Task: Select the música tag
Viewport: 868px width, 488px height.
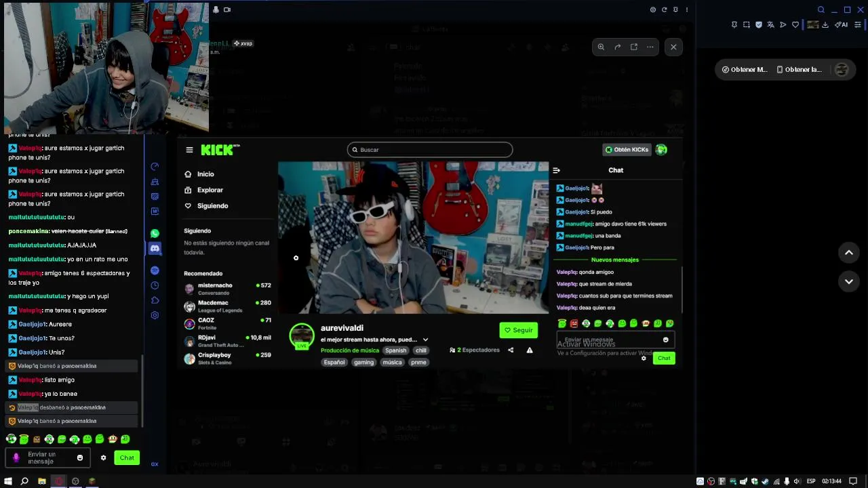Action: [x=393, y=362]
